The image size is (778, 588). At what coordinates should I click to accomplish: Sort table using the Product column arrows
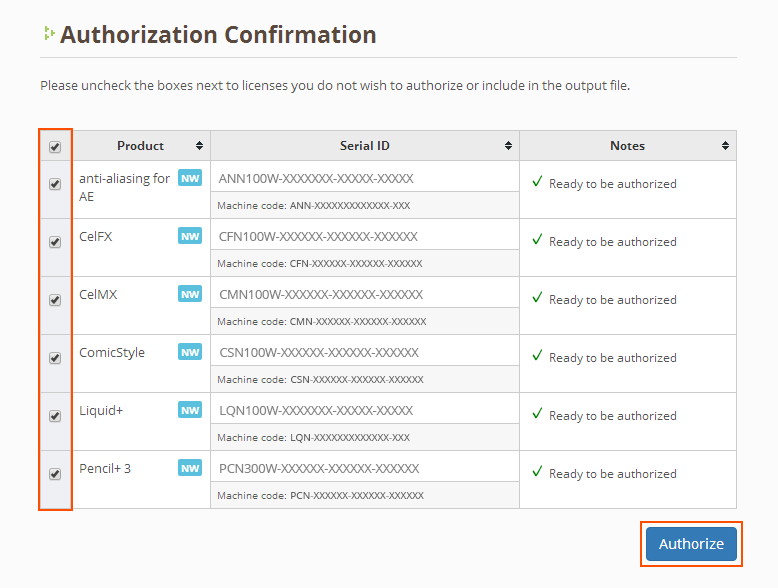(199, 146)
